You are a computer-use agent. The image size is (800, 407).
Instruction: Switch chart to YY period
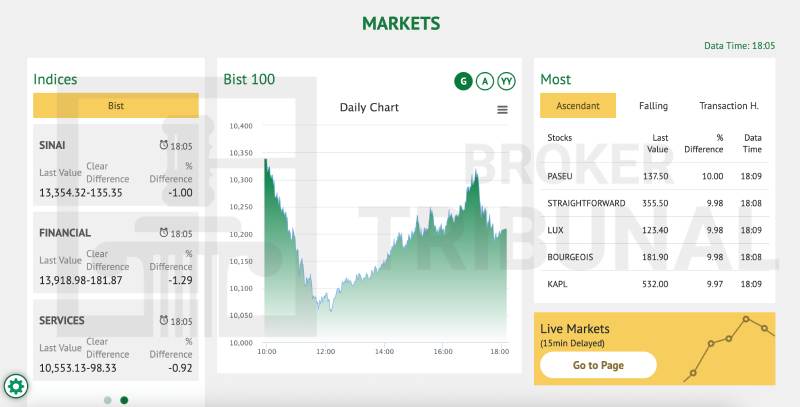coord(507,81)
